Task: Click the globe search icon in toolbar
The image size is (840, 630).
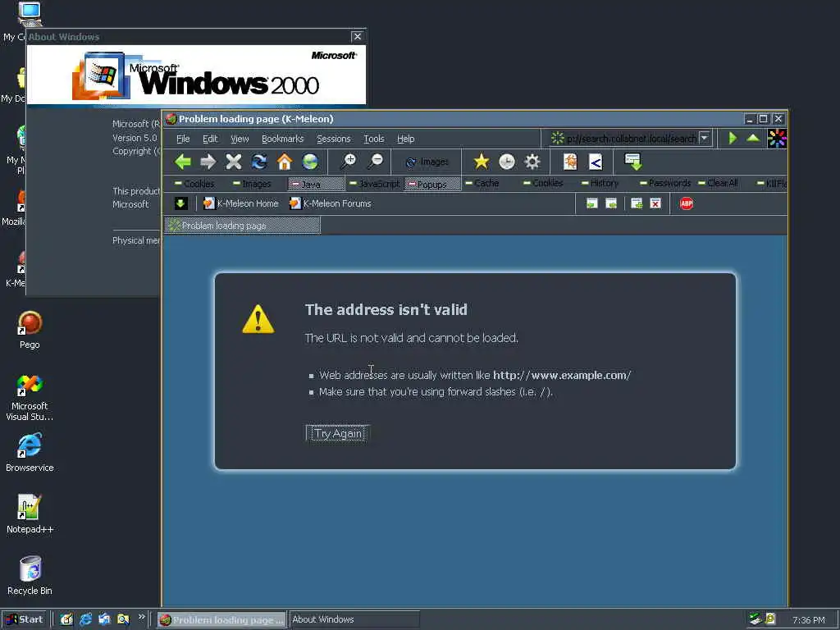Action: pyautogui.click(x=310, y=162)
